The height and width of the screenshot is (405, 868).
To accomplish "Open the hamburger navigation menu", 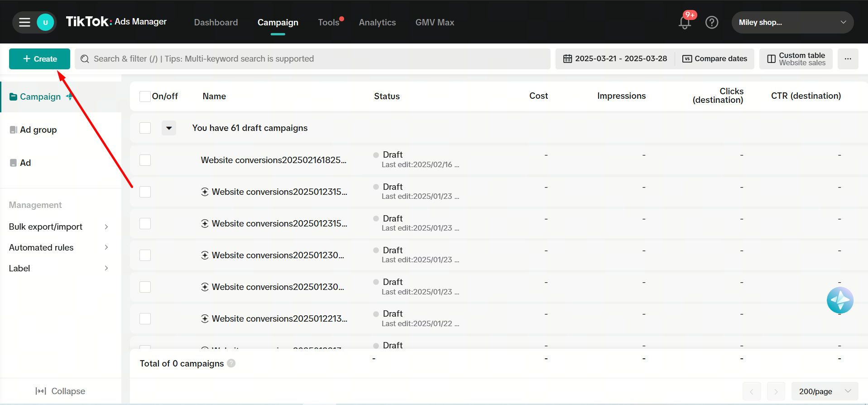I will pyautogui.click(x=24, y=22).
